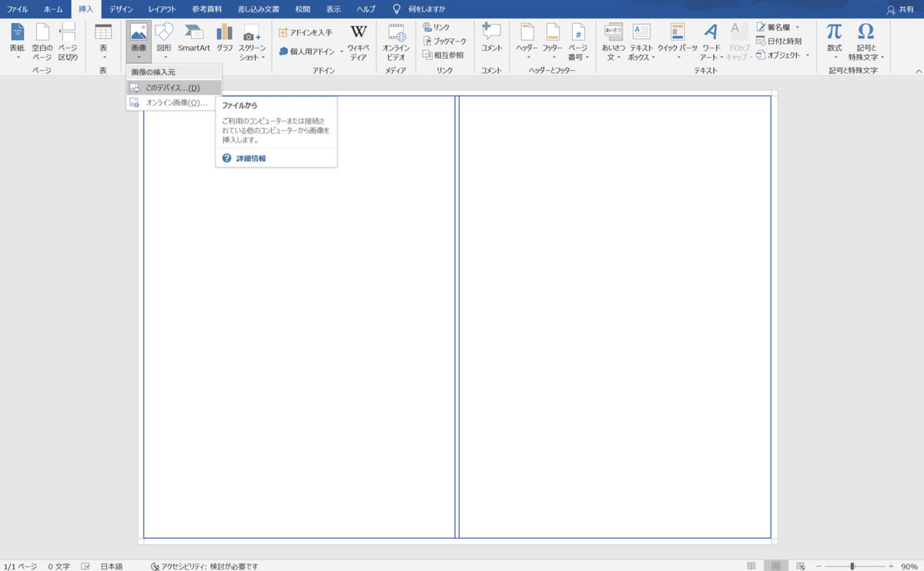
Task: Open クイックパーツ quick parts menu
Action: [678, 42]
